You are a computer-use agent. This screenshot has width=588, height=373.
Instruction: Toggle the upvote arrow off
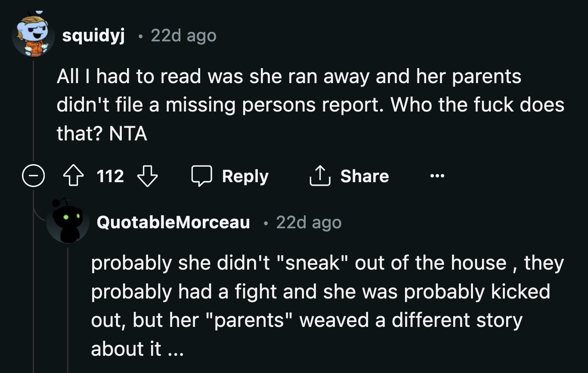73,176
